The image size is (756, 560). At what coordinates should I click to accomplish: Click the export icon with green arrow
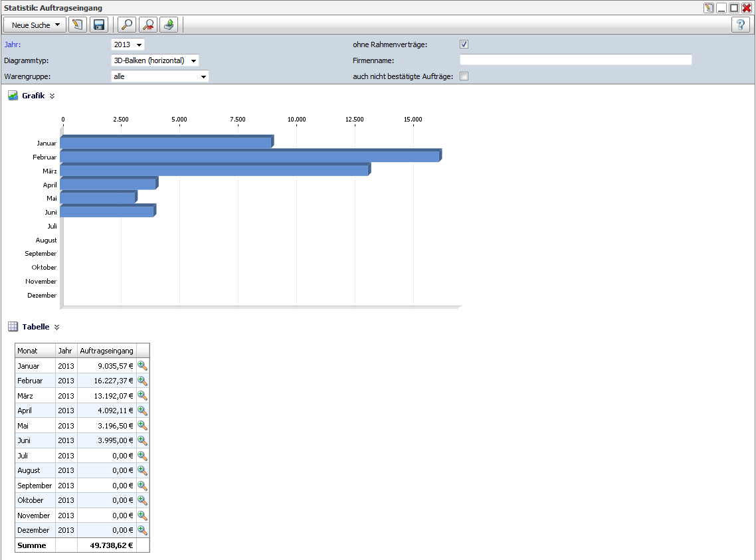point(169,25)
